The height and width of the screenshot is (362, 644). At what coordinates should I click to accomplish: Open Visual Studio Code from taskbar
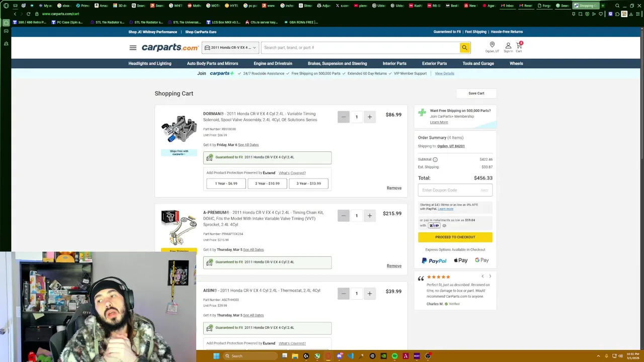351,356
